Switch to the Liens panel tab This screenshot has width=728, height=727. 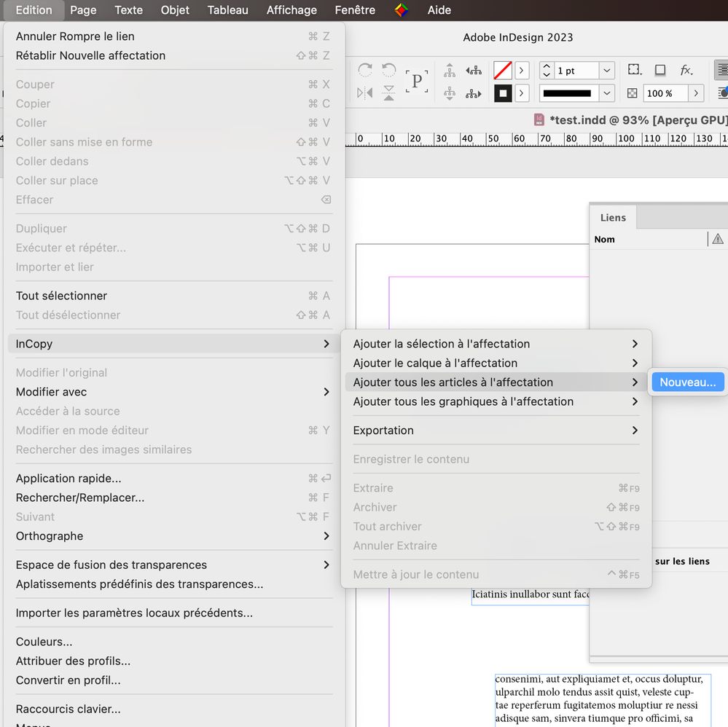pyautogui.click(x=613, y=217)
